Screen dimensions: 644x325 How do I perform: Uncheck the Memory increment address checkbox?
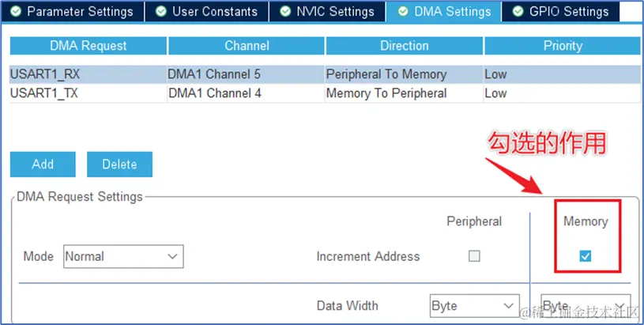pyautogui.click(x=586, y=256)
